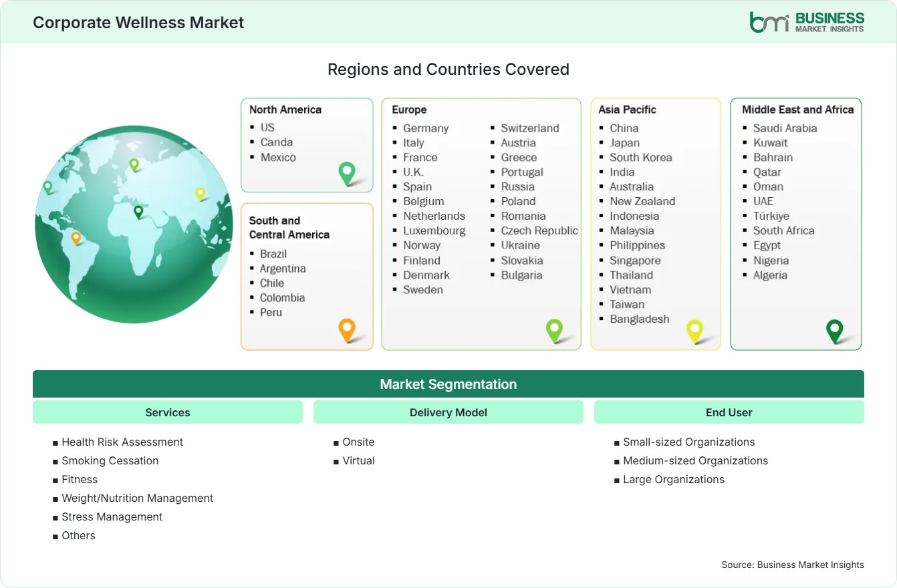Click U.K. in the Europe list

coord(413,172)
